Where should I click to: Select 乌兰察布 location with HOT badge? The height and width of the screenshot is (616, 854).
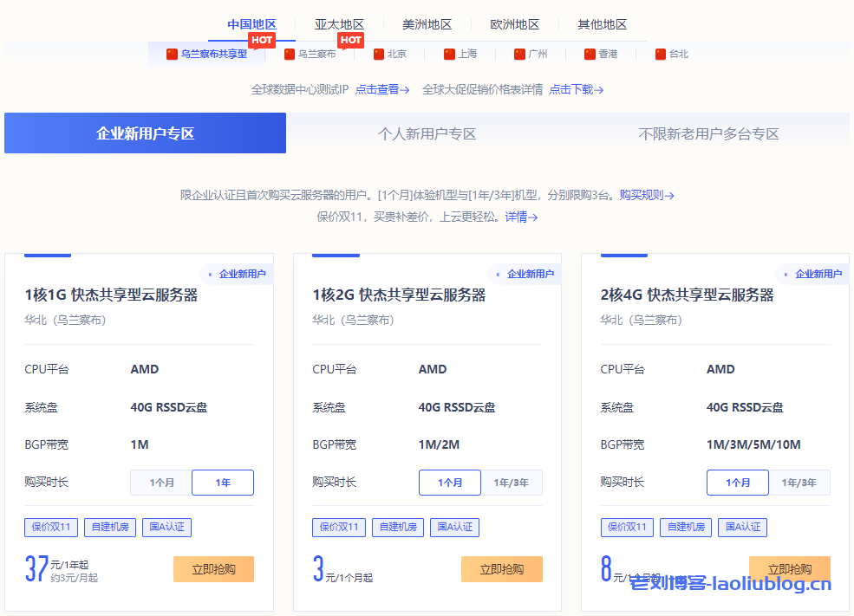(x=310, y=54)
